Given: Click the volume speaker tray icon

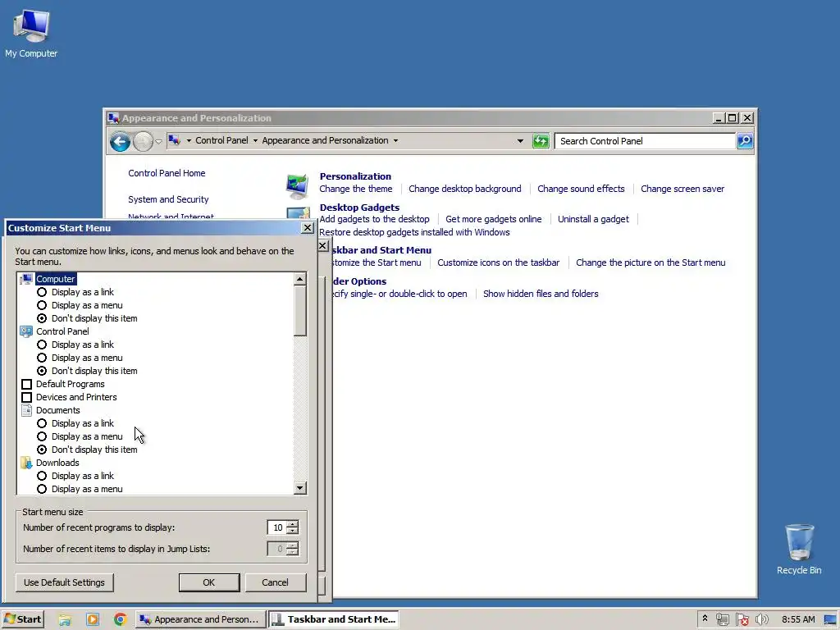Looking at the screenshot, I should [x=761, y=619].
